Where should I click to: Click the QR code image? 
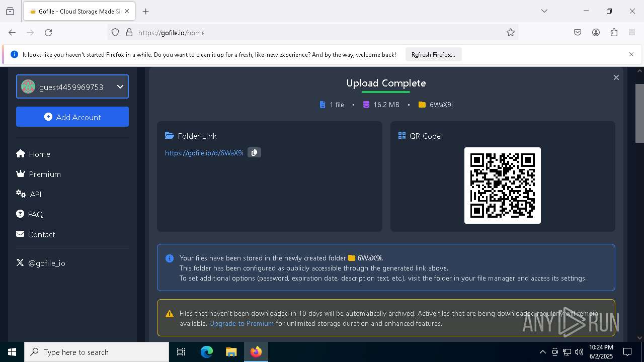[x=502, y=186]
